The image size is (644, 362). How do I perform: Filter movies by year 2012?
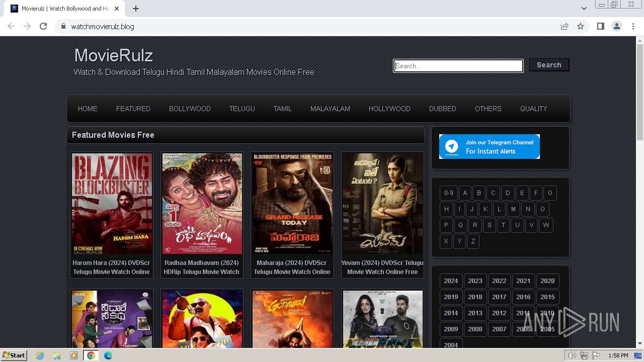pyautogui.click(x=499, y=313)
